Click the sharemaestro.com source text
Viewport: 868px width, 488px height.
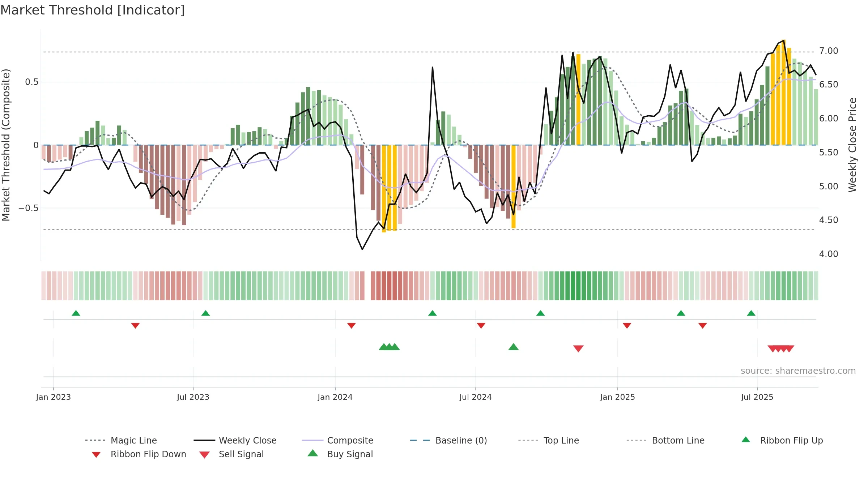(x=798, y=371)
